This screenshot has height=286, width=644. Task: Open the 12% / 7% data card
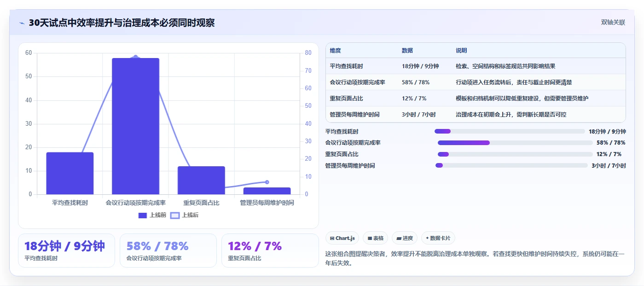270,251
